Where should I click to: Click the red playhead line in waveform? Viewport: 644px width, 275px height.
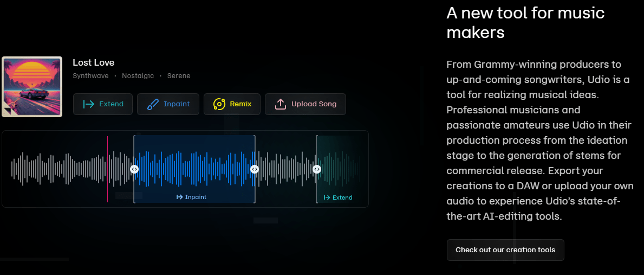pos(108,169)
